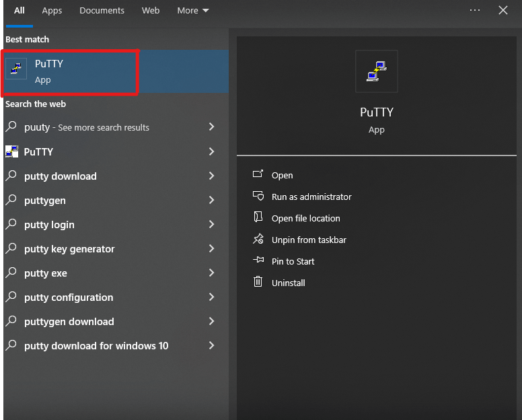This screenshot has width=522, height=420.
Task: Click the Open file location folder icon
Action: [258, 217]
